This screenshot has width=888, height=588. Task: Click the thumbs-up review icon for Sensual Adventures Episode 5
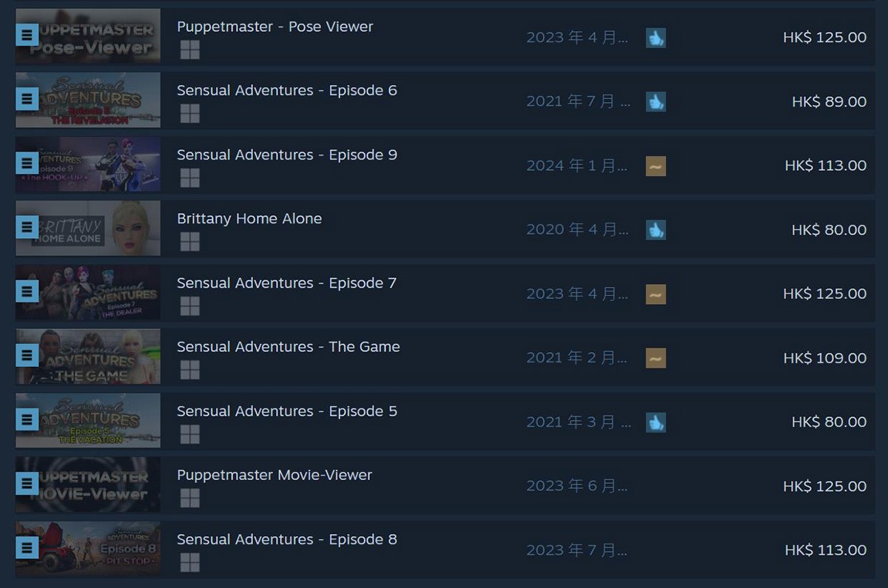656,422
